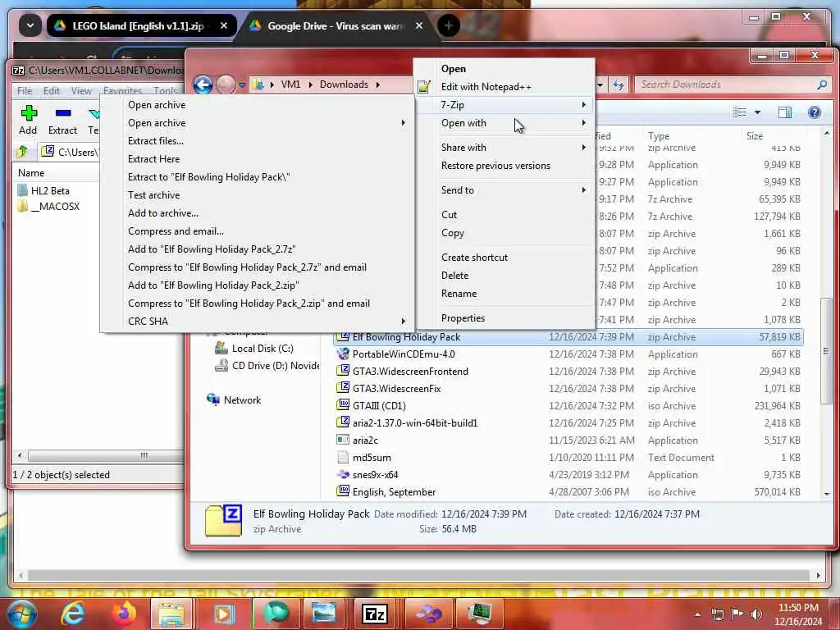Show hidden tray icons arrow
The image size is (840, 630).
pyautogui.click(x=697, y=614)
